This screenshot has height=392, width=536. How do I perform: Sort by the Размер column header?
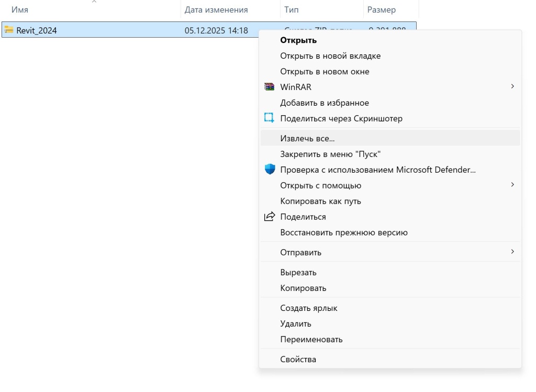(381, 9)
